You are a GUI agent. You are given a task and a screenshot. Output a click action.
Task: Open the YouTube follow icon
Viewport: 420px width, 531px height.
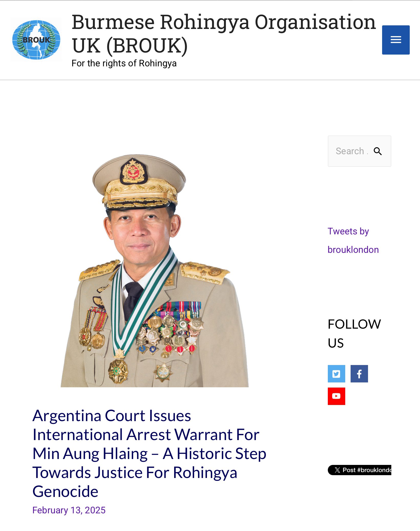pyautogui.click(x=336, y=396)
